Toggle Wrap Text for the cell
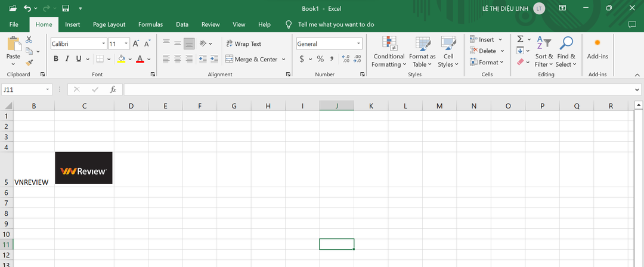The height and width of the screenshot is (267, 644). 243,44
